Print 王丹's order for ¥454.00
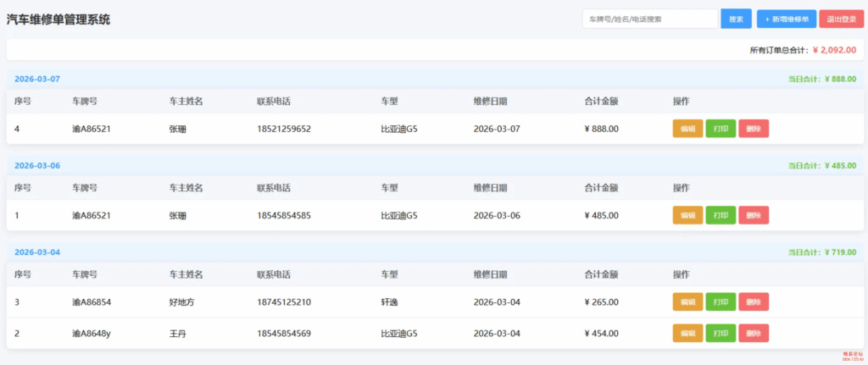Image resolution: width=868 pixels, height=365 pixels. [721, 333]
